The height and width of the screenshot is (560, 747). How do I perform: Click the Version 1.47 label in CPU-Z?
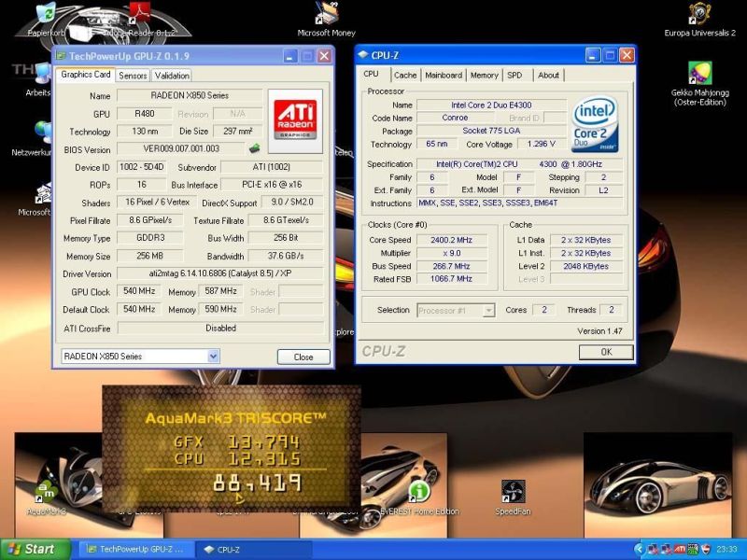(x=599, y=331)
